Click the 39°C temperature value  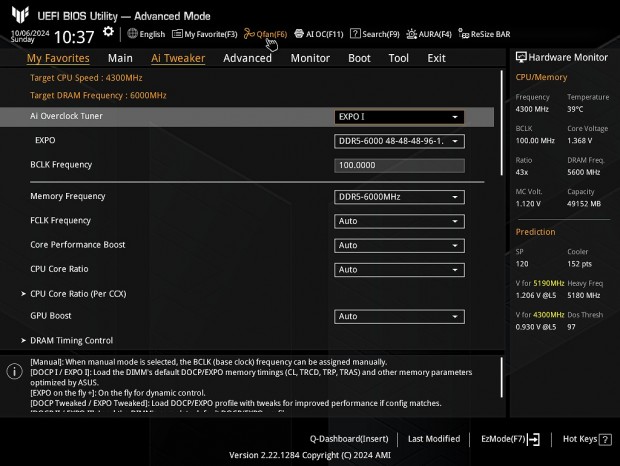575,109
